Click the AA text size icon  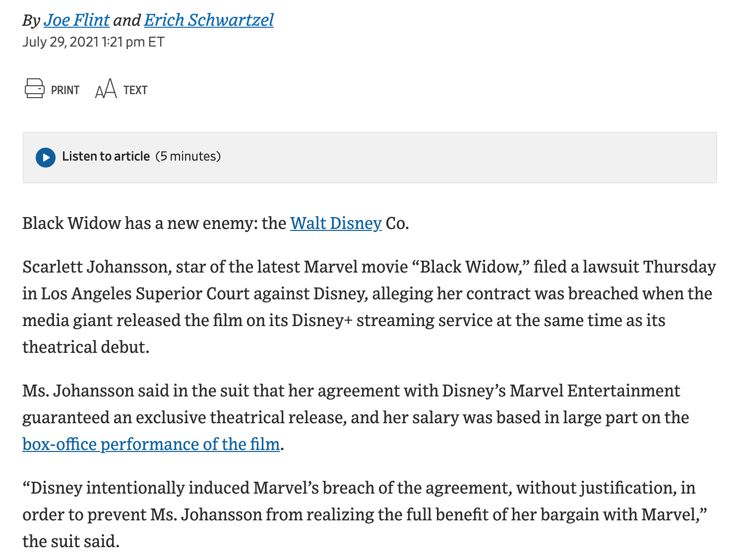[106, 89]
